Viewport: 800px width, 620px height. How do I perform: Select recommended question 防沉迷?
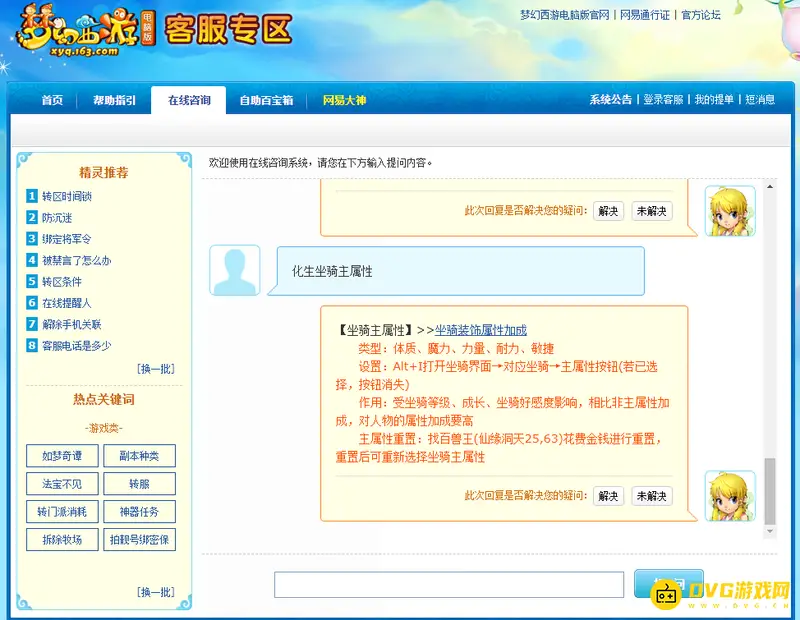point(57,218)
